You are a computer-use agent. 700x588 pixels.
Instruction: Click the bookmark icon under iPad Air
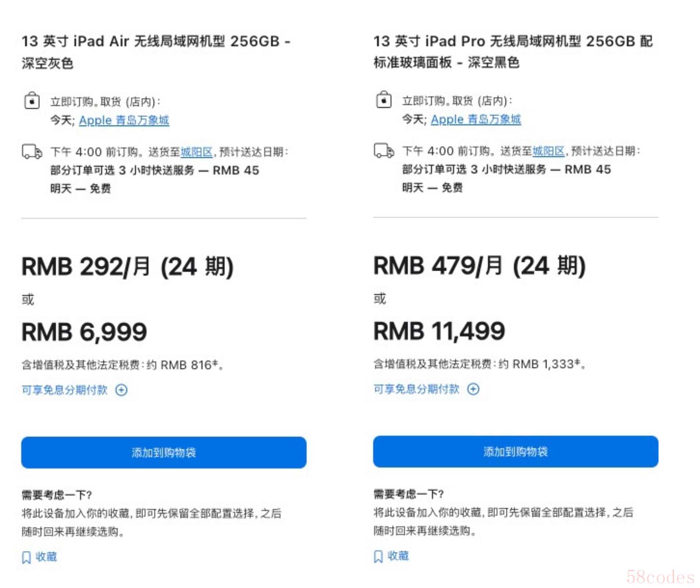26,557
